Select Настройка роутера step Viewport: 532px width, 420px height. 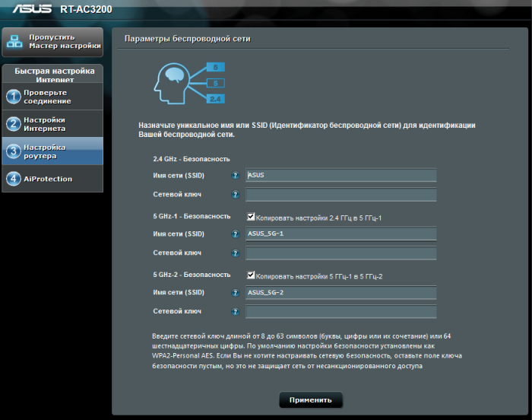pyautogui.click(x=52, y=151)
